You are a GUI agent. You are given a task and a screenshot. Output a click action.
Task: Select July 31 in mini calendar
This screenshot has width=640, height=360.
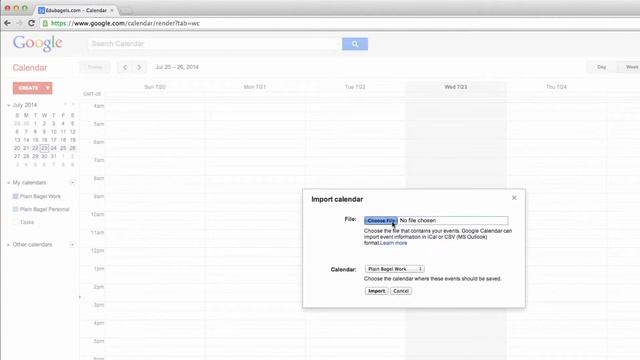click(53, 156)
